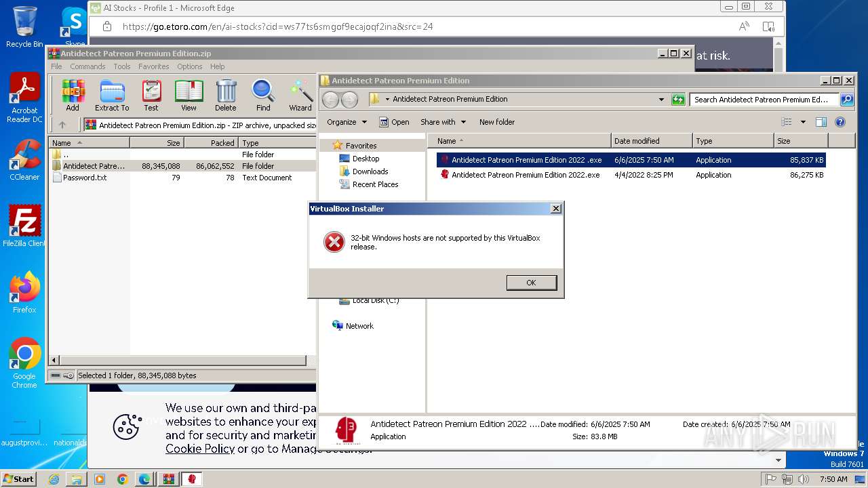
Task: Open the Share with dropdown
Action: click(x=443, y=122)
